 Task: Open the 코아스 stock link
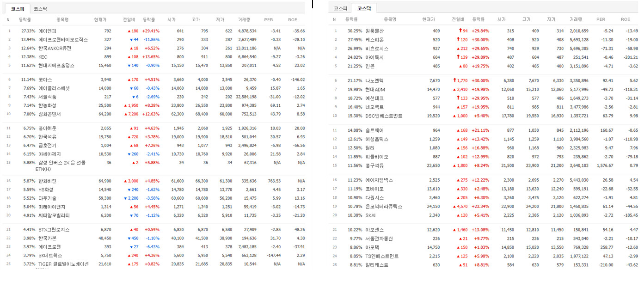coord(45,80)
